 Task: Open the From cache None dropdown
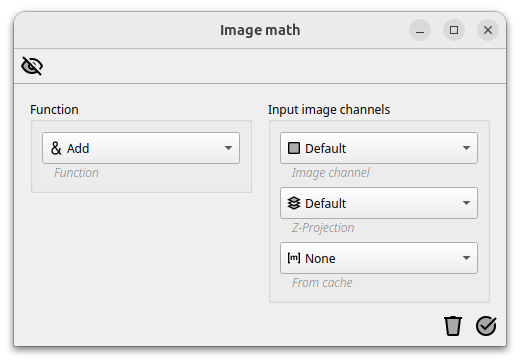click(379, 258)
